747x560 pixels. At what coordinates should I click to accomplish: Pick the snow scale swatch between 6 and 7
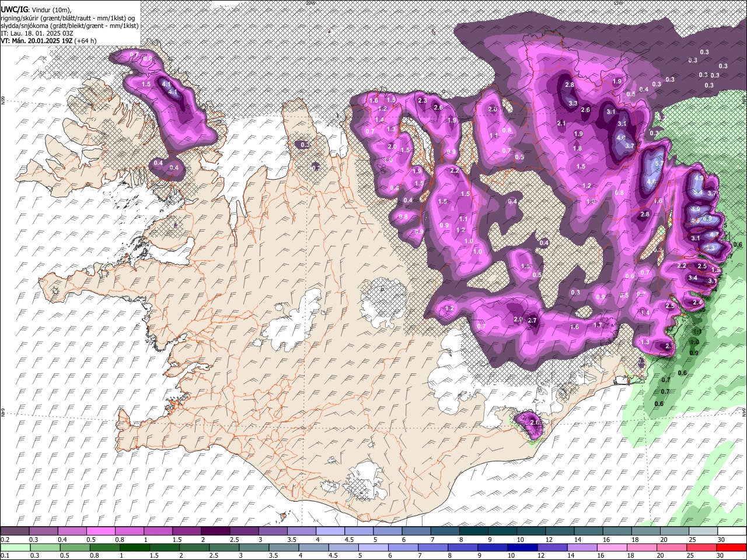pos(416,531)
